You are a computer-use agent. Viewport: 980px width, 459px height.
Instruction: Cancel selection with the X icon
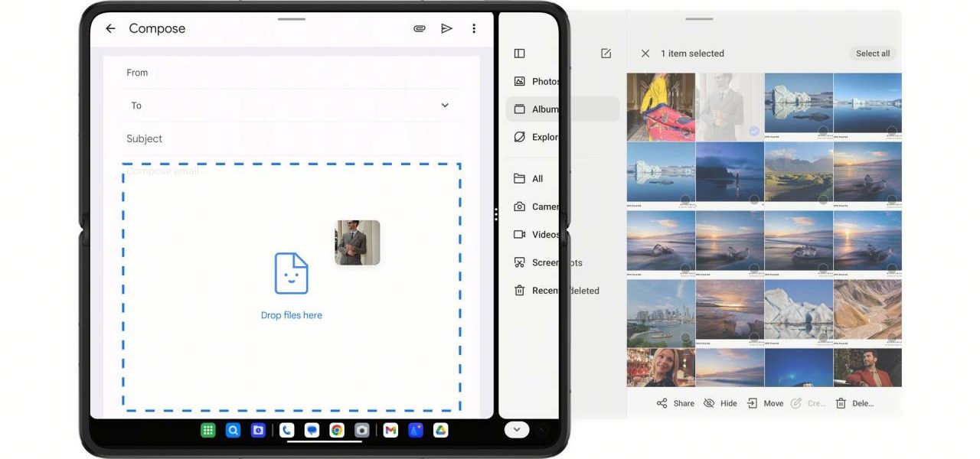[645, 54]
